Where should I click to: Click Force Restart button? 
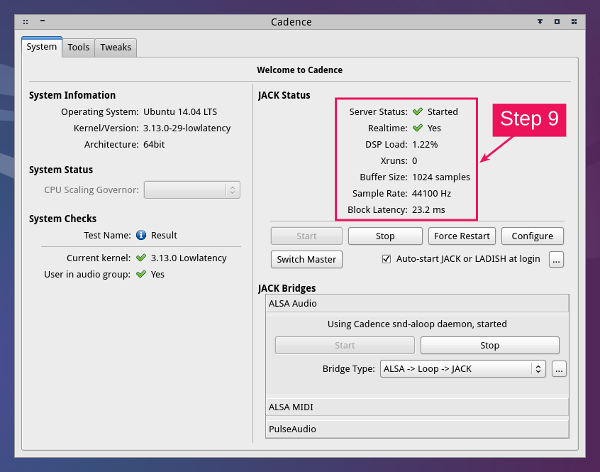(x=462, y=236)
